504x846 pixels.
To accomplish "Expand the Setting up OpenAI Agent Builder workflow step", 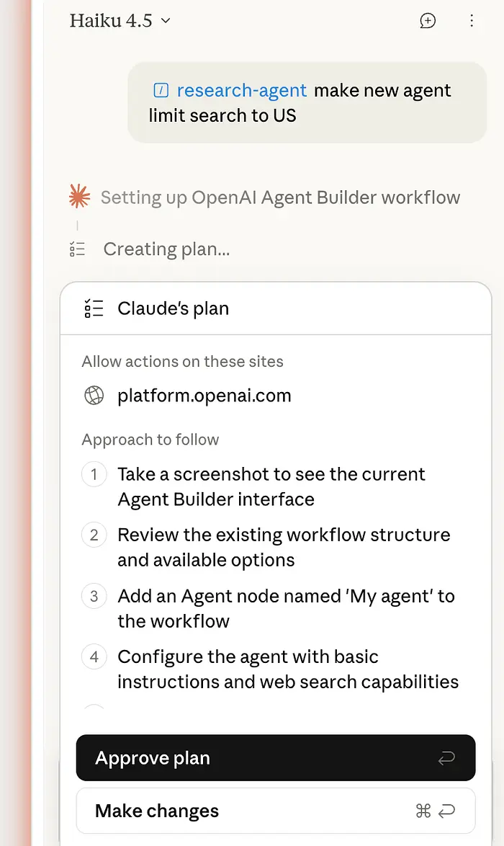I will click(280, 197).
